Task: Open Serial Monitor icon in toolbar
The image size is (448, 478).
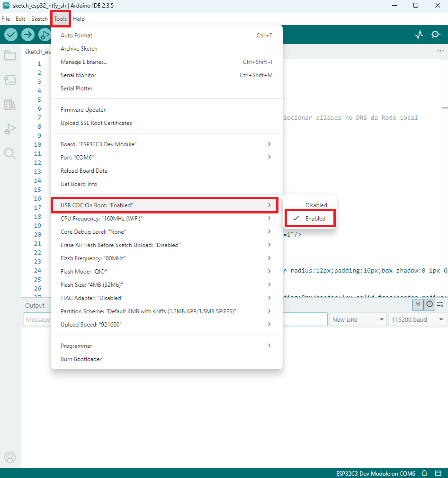Action: coord(436,35)
